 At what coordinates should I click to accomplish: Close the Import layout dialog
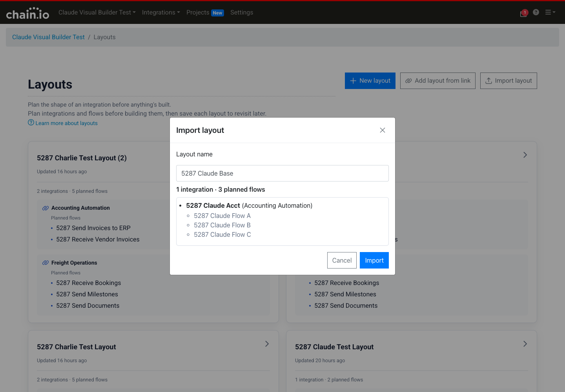point(383,130)
